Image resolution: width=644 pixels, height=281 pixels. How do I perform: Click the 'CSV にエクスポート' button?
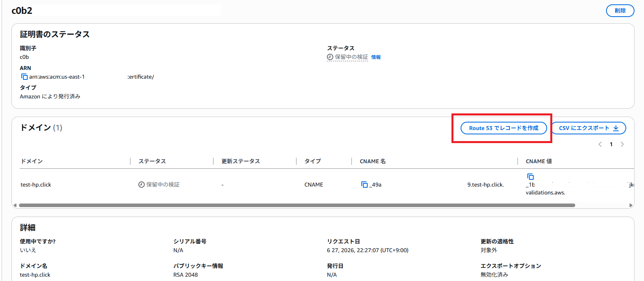(589, 128)
